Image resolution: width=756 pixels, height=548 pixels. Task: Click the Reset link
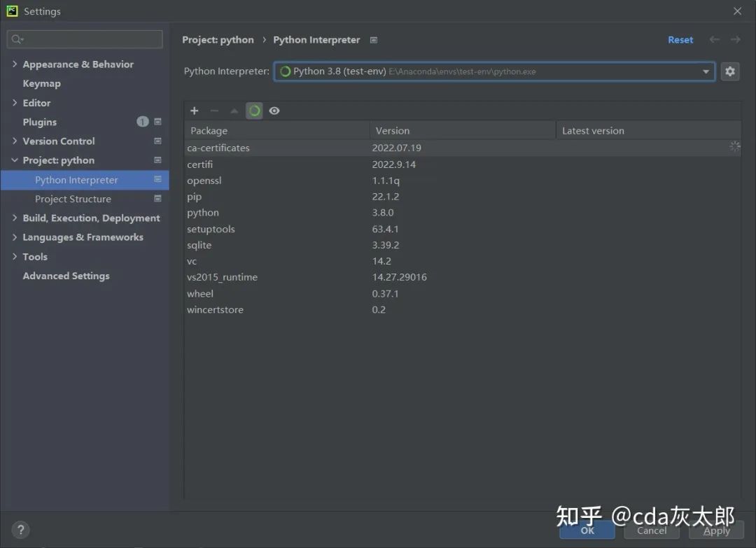(x=680, y=40)
